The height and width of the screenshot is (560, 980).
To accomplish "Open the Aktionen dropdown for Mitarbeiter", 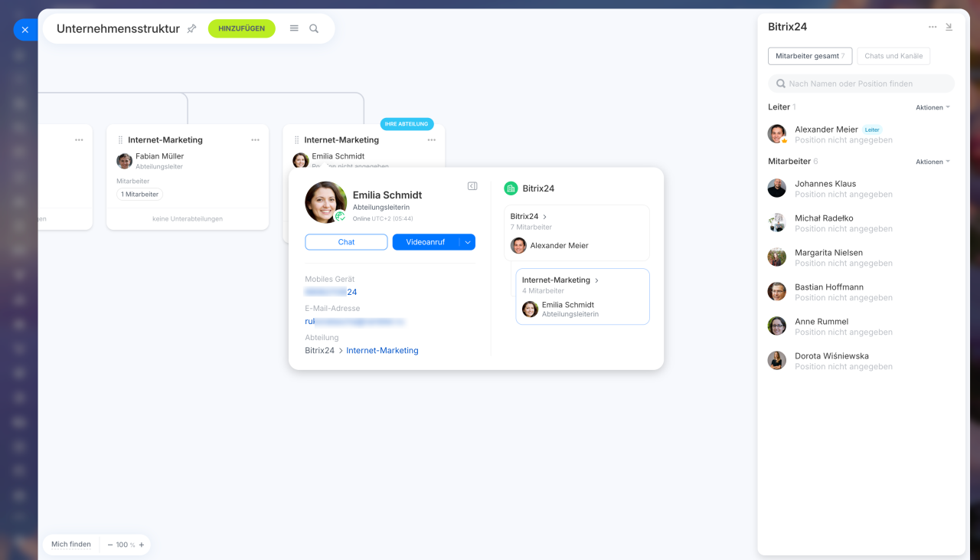I will click(933, 162).
